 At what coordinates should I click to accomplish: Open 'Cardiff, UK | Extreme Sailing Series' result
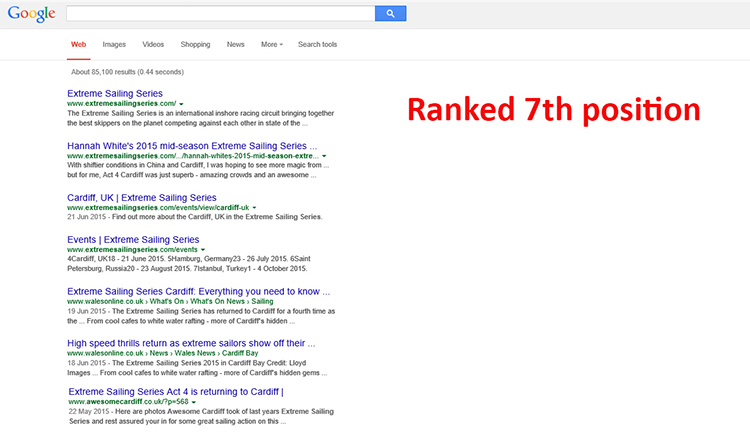pyautogui.click(x=142, y=197)
